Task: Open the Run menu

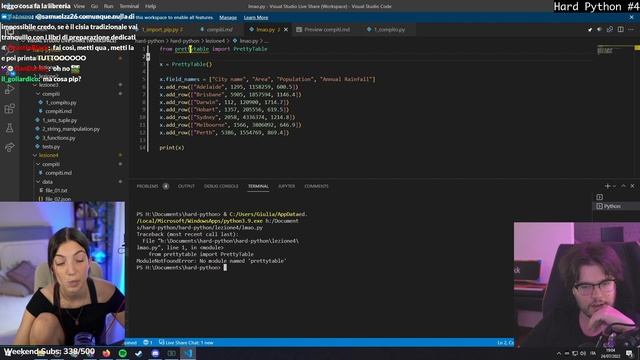Action: click(x=109, y=6)
